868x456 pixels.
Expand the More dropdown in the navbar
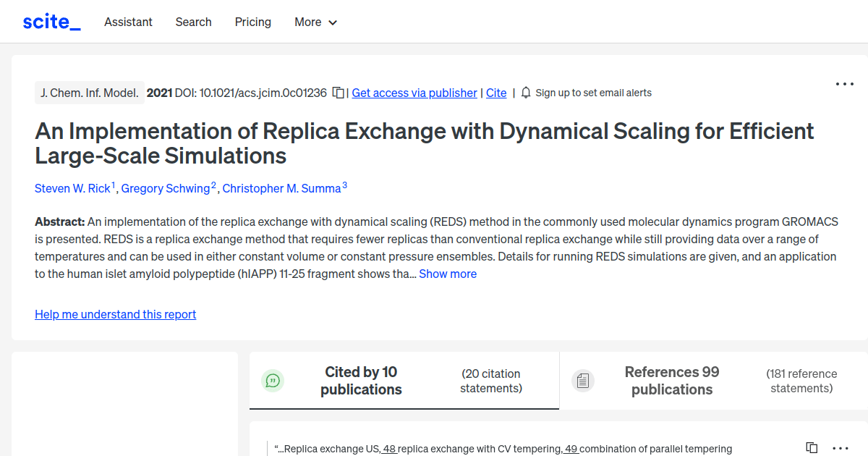point(315,22)
